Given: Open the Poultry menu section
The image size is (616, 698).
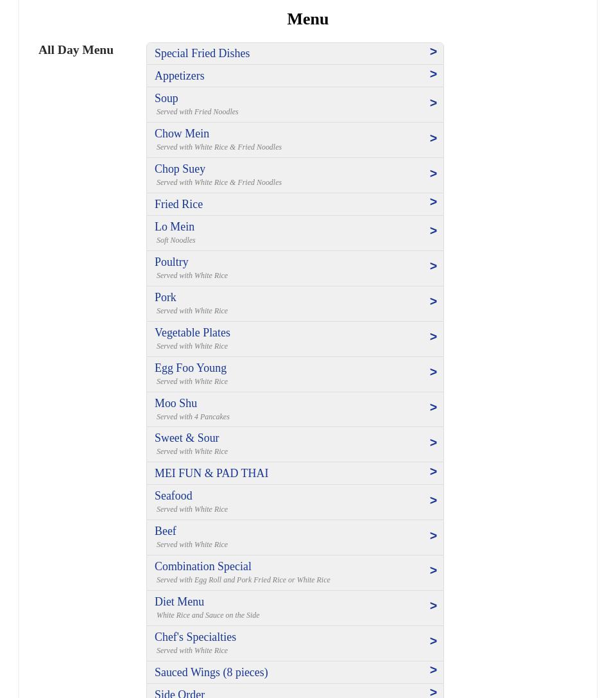Looking at the screenshot, I should 171,262.
